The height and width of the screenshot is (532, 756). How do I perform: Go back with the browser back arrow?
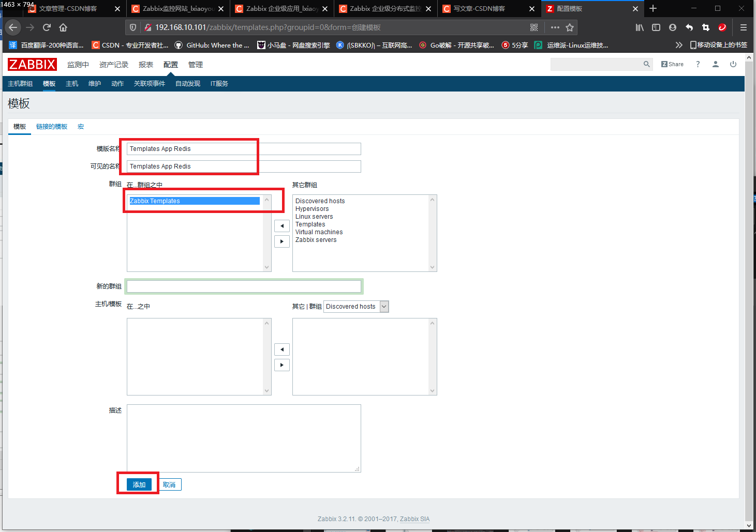pos(13,27)
